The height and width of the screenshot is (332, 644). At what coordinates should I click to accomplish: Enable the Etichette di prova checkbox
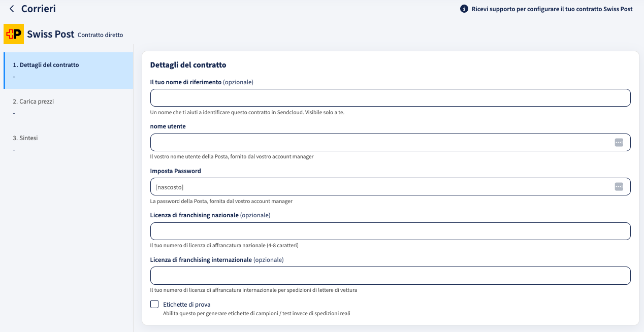pyautogui.click(x=154, y=304)
